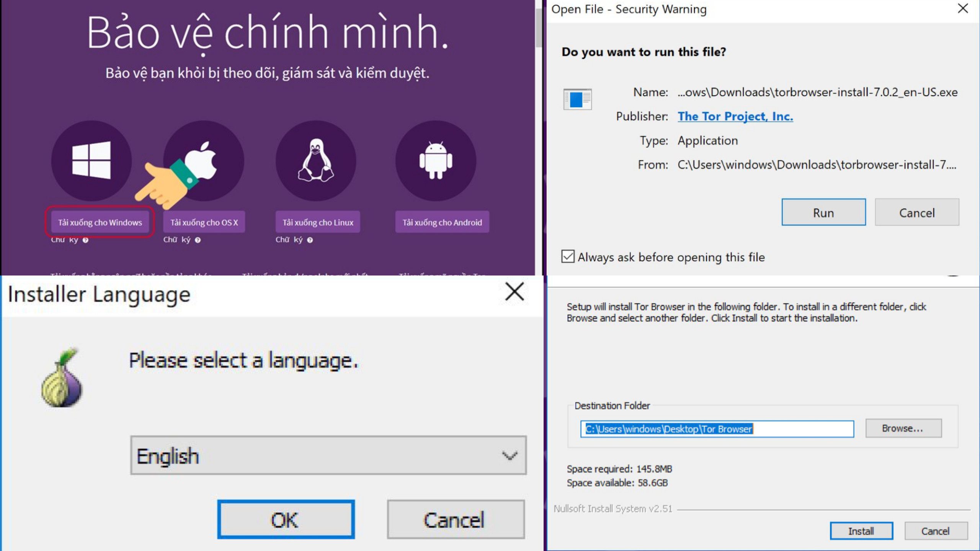Select Tải xuống cho Android download option

(442, 222)
